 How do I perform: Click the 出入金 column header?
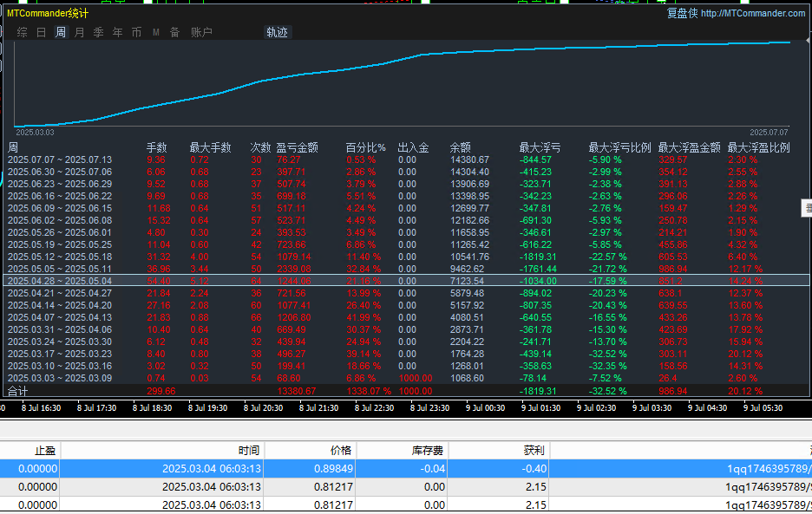pos(413,147)
